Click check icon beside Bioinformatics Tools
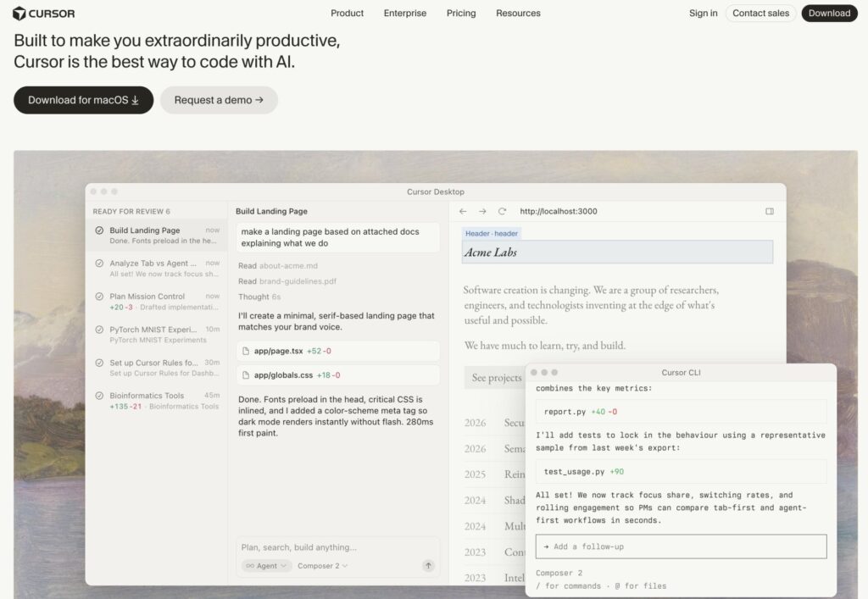Viewport: 868px width, 599px height. click(x=99, y=396)
